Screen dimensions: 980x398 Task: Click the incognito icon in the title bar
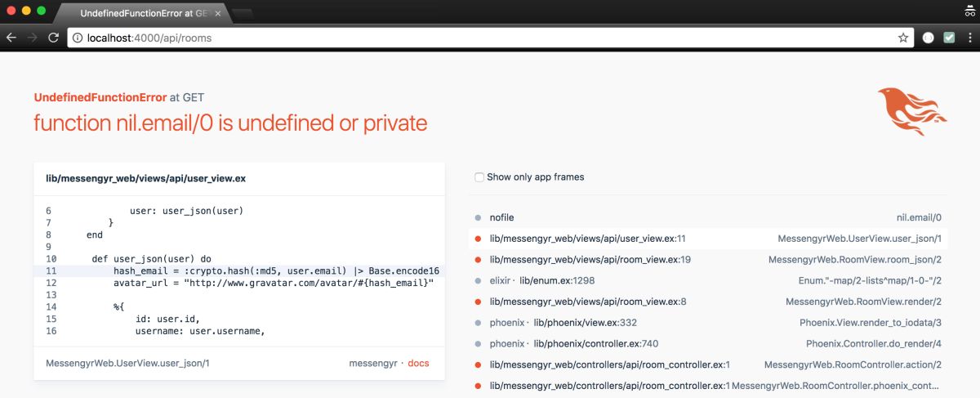pos(969,11)
